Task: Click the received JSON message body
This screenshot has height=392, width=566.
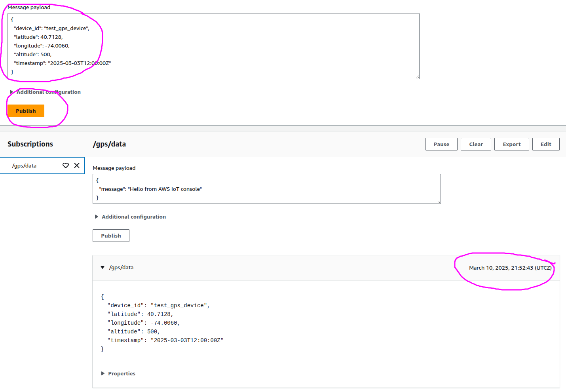Action: 162,323
